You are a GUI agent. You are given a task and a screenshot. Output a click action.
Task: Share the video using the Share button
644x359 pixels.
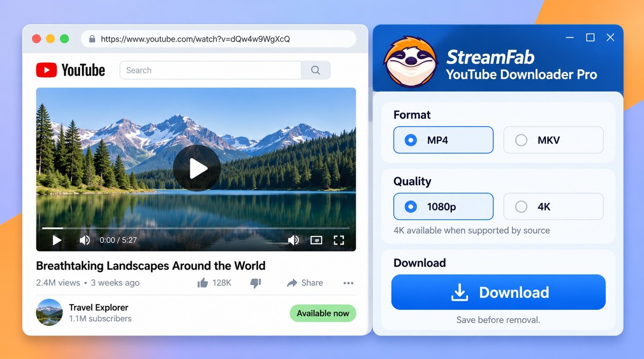[x=305, y=283]
